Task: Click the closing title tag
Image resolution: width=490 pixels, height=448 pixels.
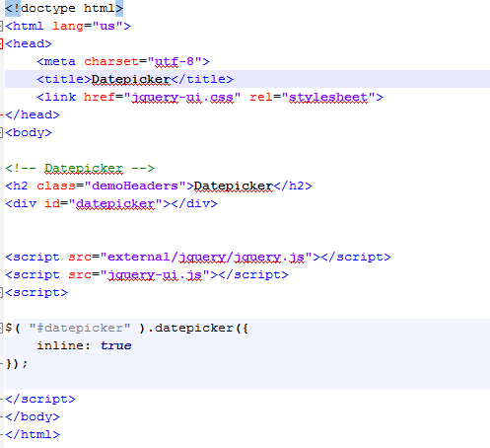Action: (202, 79)
